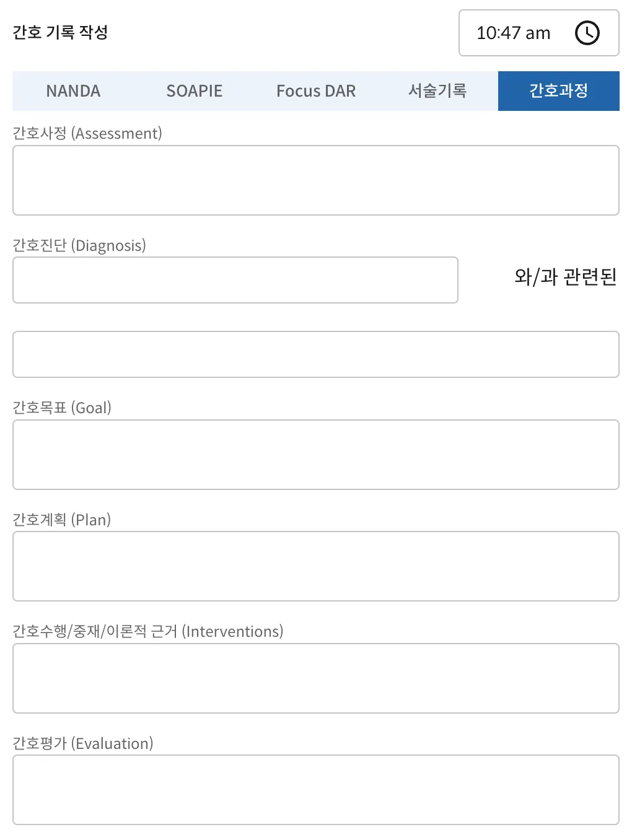Image resolution: width=632 pixels, height=840 pixels.
Task: Click the 간호 기록 작성 heading
Action: 60,32
